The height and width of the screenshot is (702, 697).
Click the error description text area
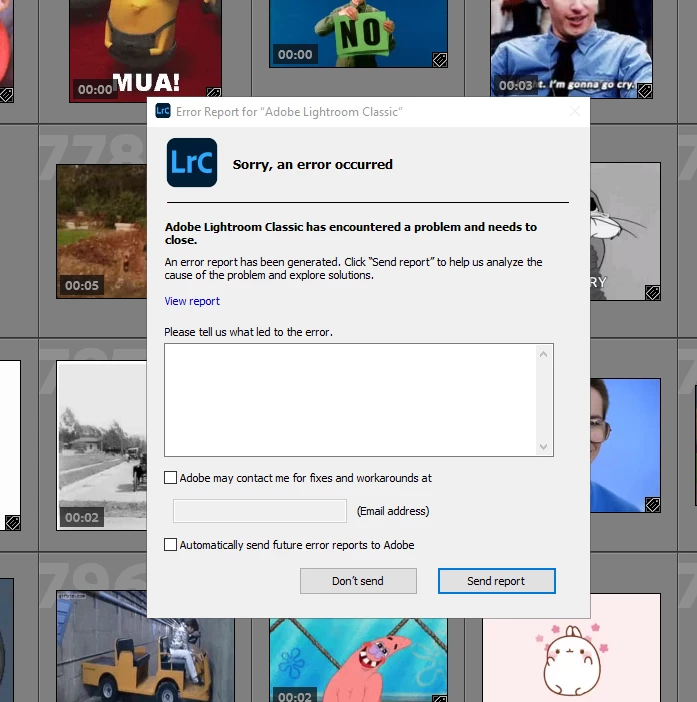point(351,400)
